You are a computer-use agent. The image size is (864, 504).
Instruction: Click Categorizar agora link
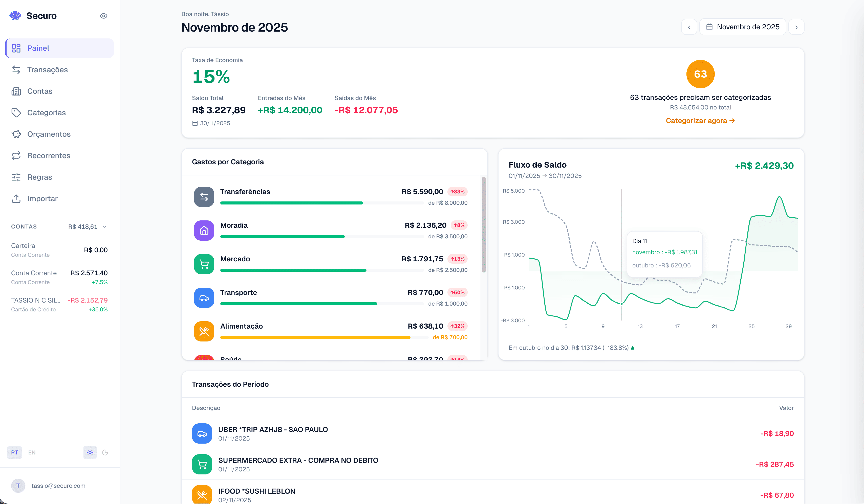click(x=700, y=121)
